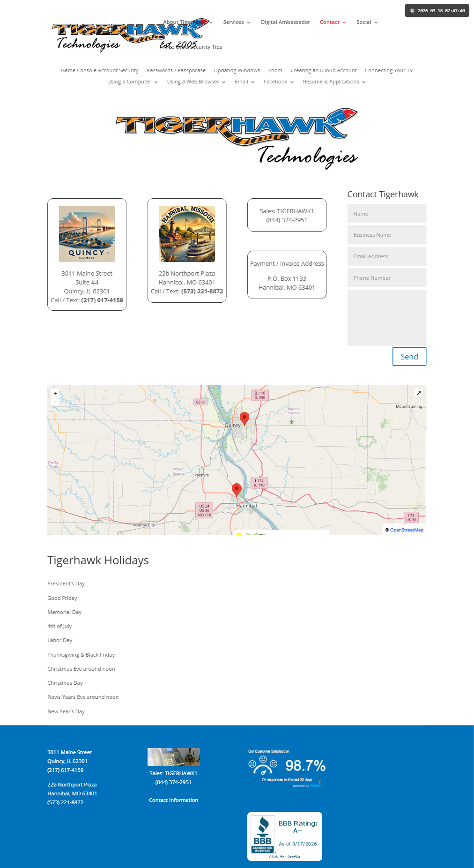Screen dimensions: 474x868
Task: Click the message text area
Action: (387, 318)
